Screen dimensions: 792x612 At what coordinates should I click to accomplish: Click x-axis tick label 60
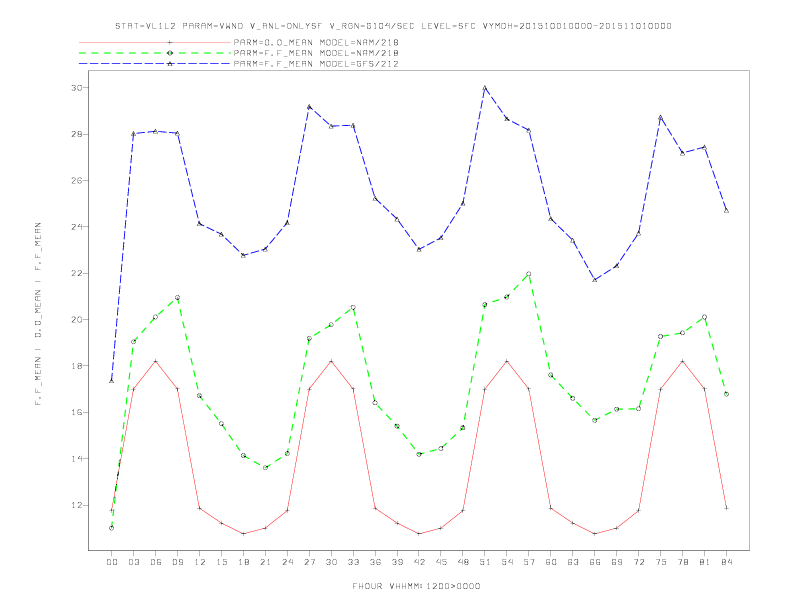(551, 562)
